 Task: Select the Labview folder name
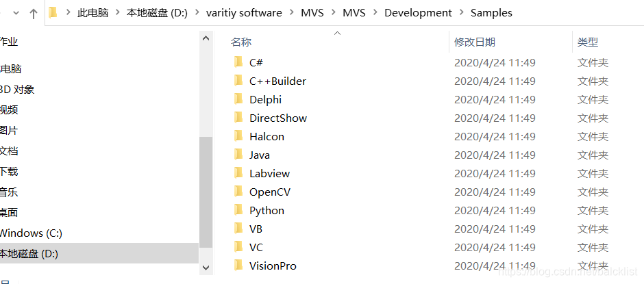[269, 173]
